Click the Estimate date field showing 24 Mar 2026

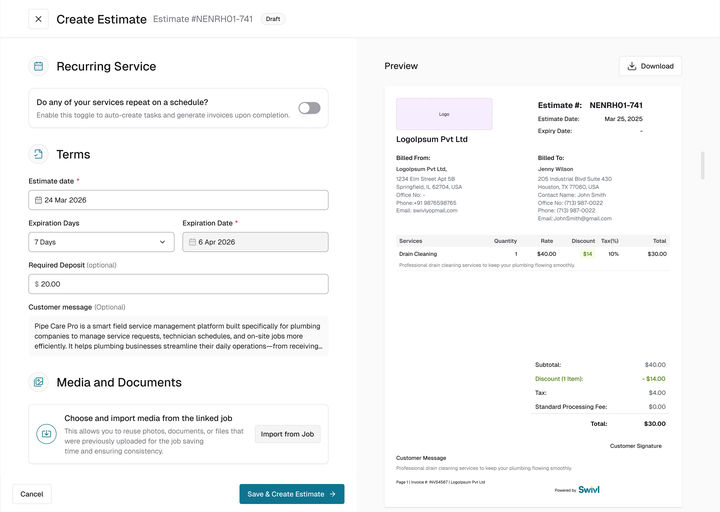178,200
